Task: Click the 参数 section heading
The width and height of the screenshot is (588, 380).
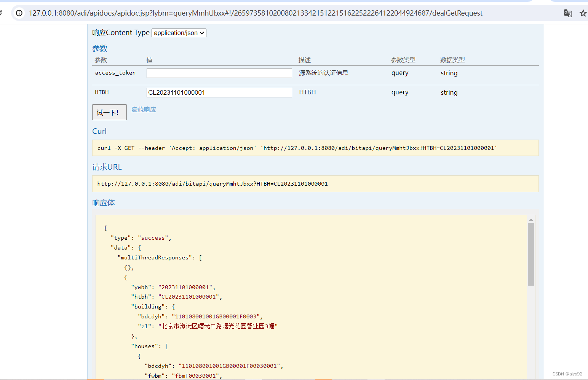Action: (100, 48)
